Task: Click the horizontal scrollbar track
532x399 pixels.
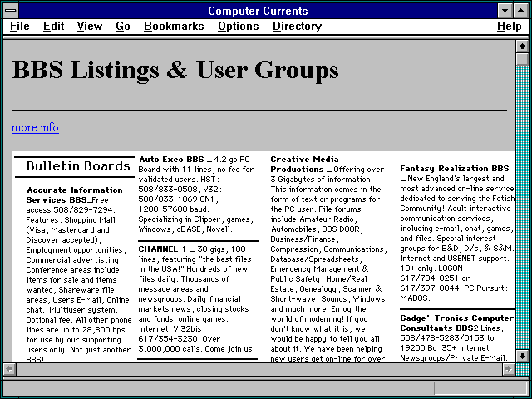Action: tap(259, 369)
